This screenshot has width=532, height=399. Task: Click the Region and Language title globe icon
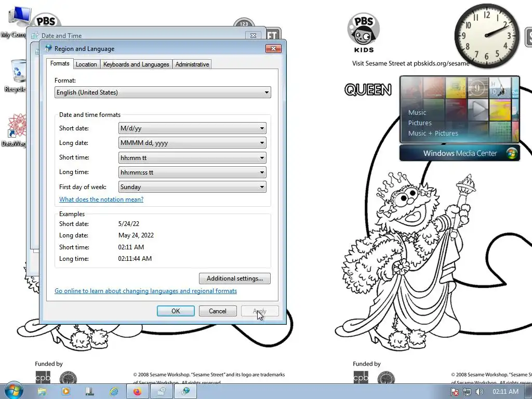(x=48, y=48)
